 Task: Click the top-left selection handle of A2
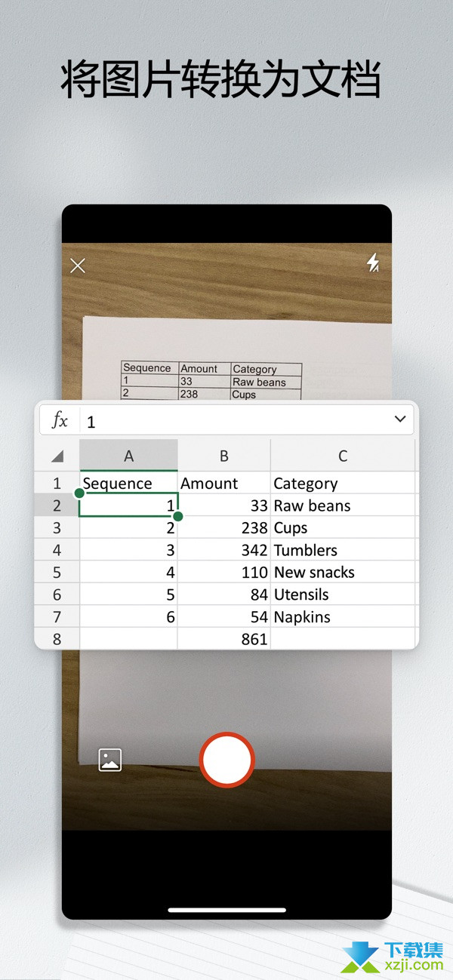[79, 493]
